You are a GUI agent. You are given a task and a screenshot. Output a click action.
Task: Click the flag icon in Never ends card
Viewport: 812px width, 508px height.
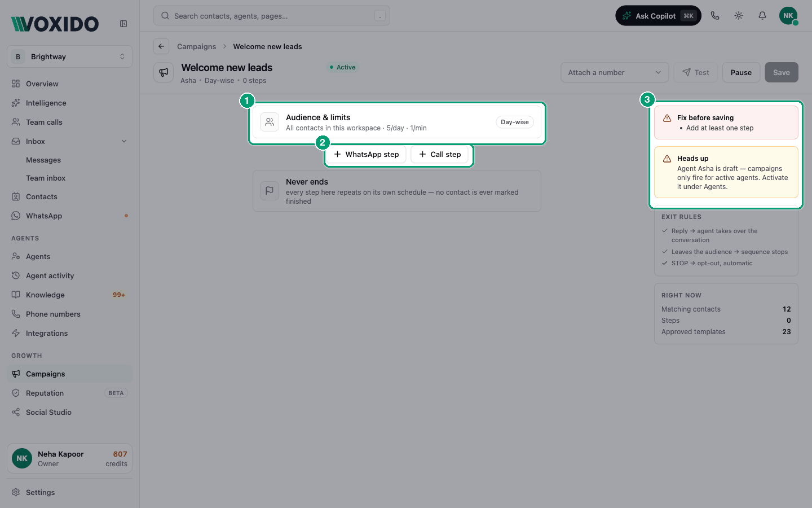pyautogui.click(x=270, y=191)
